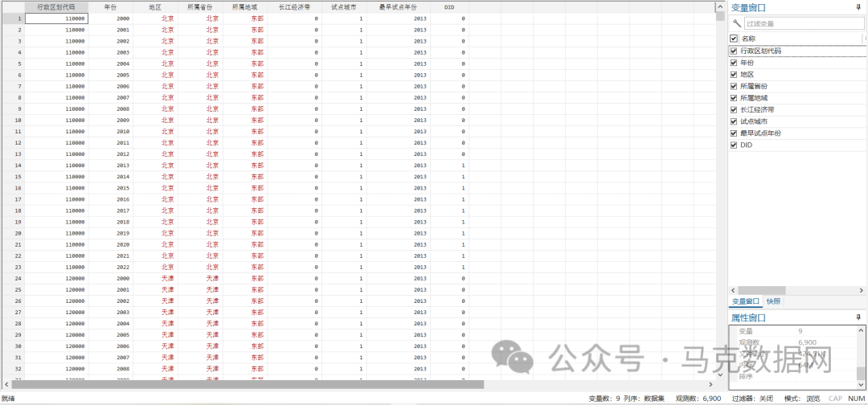Click 列序: 数据集 in the status bar
The image size is (868, 405).
click(x=644, y=399)
